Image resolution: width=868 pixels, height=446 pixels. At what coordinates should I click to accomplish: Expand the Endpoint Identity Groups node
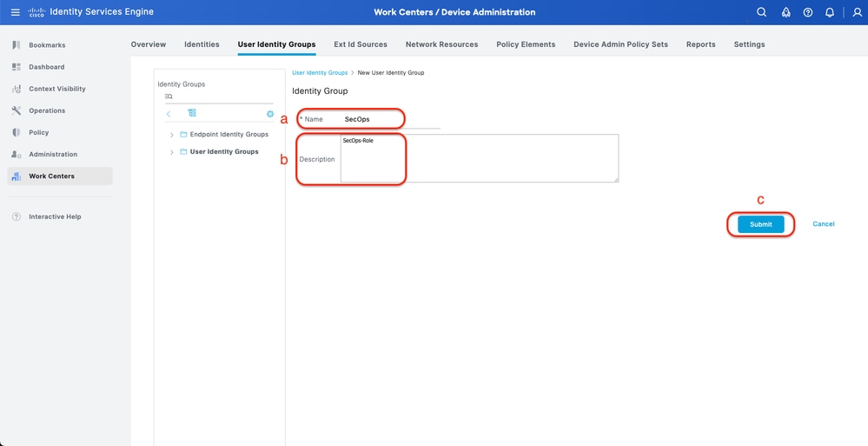(172, 135)
